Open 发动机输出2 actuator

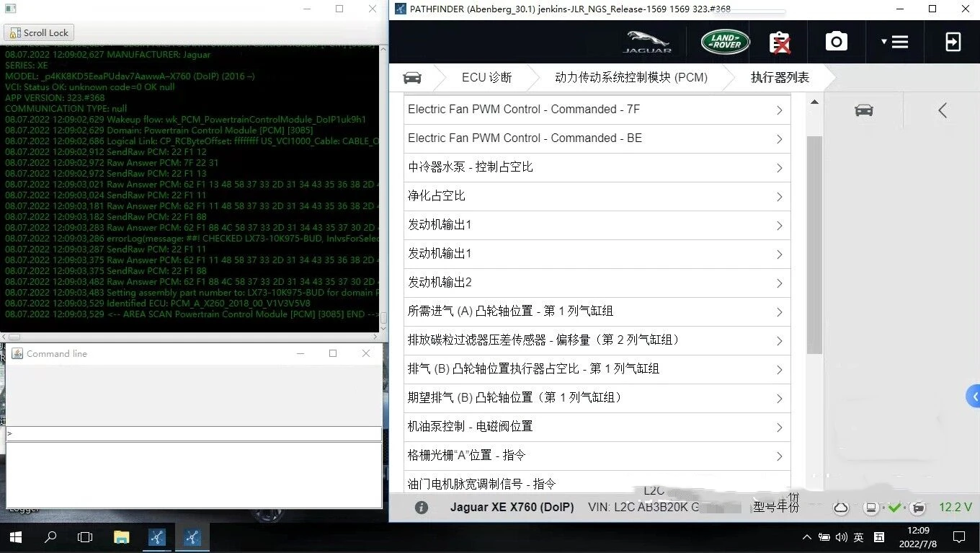pos(597,283)
